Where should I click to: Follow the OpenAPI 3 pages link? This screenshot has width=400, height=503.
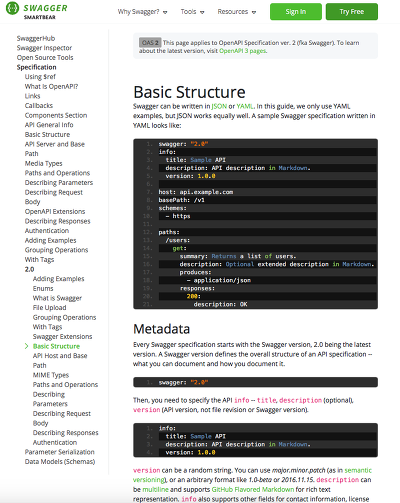click(x=242, y=51)
